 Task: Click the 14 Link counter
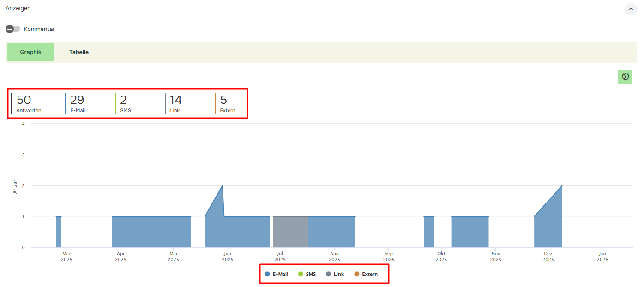pos(176,103)
